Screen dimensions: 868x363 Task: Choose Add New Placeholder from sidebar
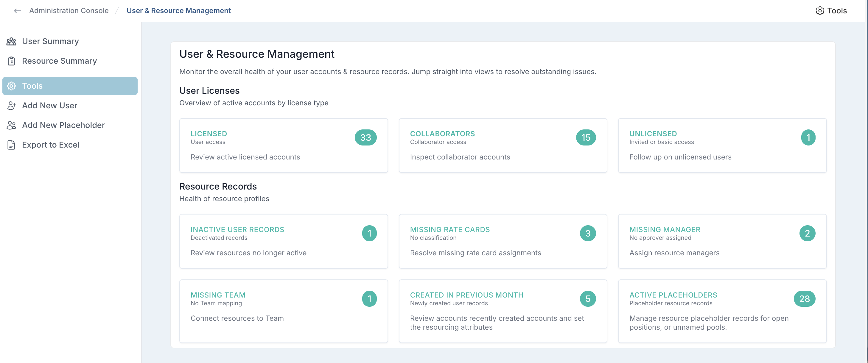click(63, 125)
